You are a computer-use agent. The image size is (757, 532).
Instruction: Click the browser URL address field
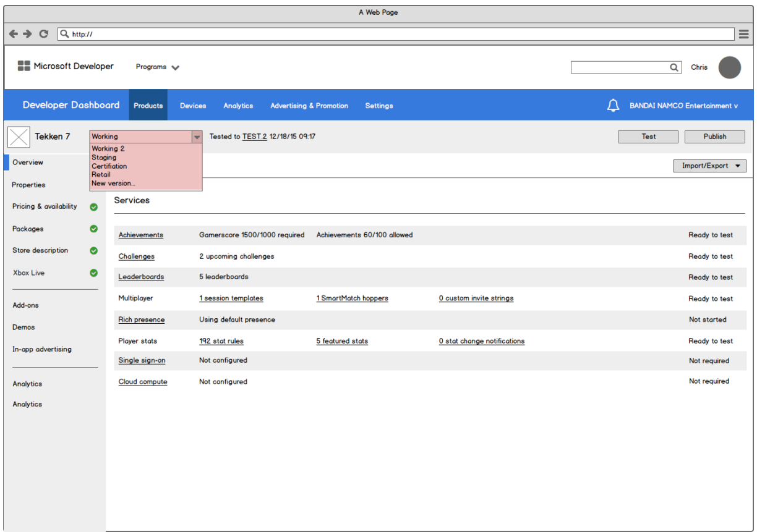click(396, 34)
